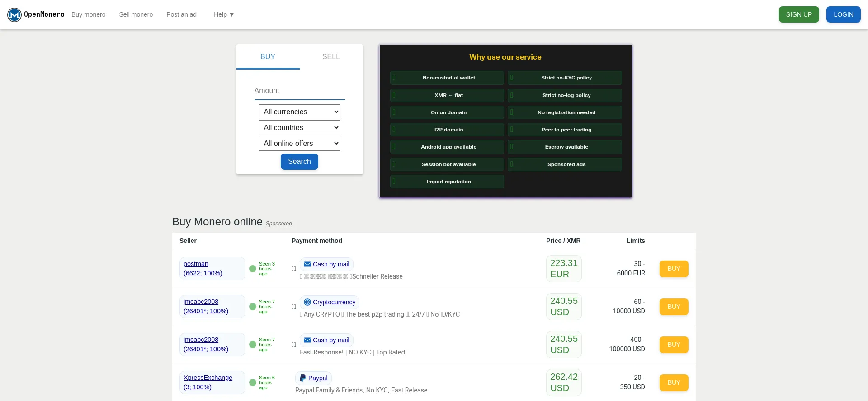Click the Onion domain feature box

click(447, 112)
